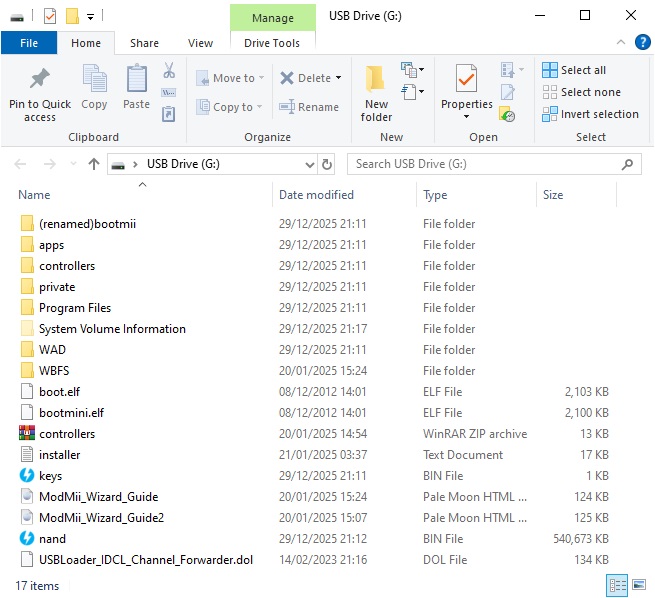The image size is (655, 598).
Task: Switch to Details view icon in status bar
Action: [x=617, y=585]
